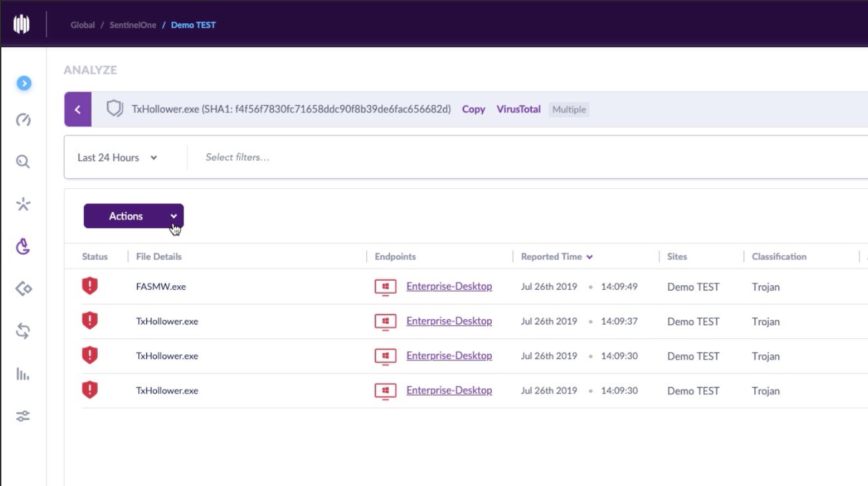Click Windows endpoint icon in FASMW.exe row
This screenshot has width=868, height=486.
385,287
